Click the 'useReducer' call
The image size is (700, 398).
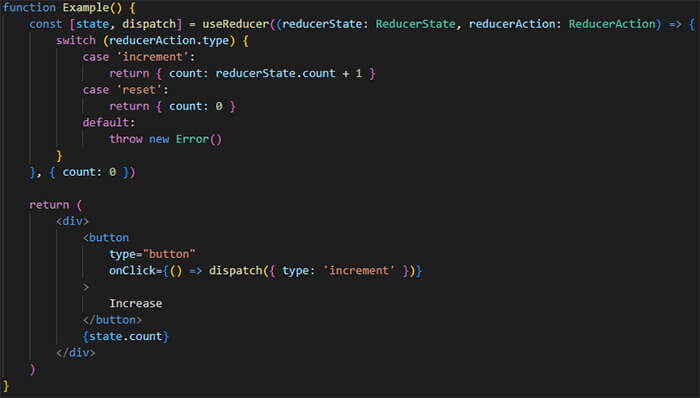coord(236,24)
